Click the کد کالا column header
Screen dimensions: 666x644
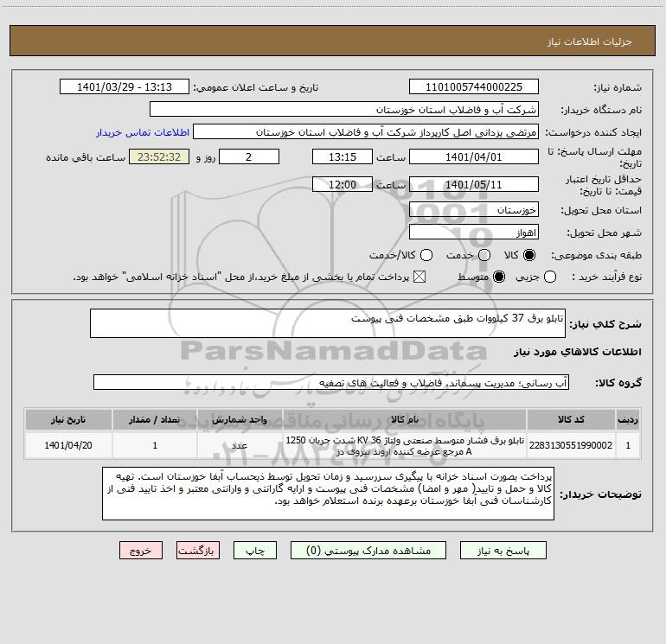pyautogui.click(x=571, y=420)
